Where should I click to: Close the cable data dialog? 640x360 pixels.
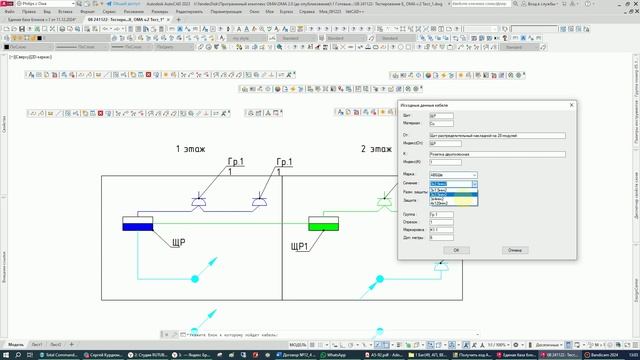coord(571,105)
